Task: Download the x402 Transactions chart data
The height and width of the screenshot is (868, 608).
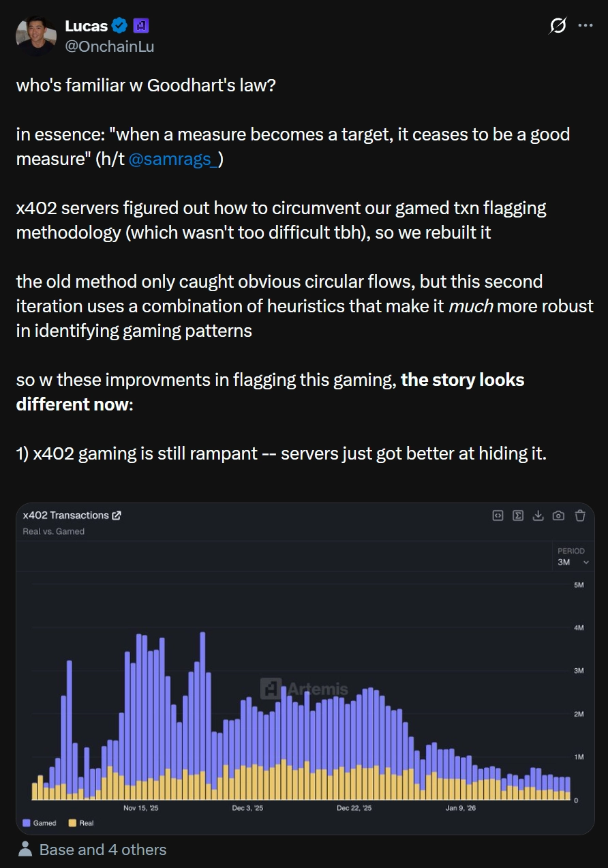Action: tap(538, 515)
